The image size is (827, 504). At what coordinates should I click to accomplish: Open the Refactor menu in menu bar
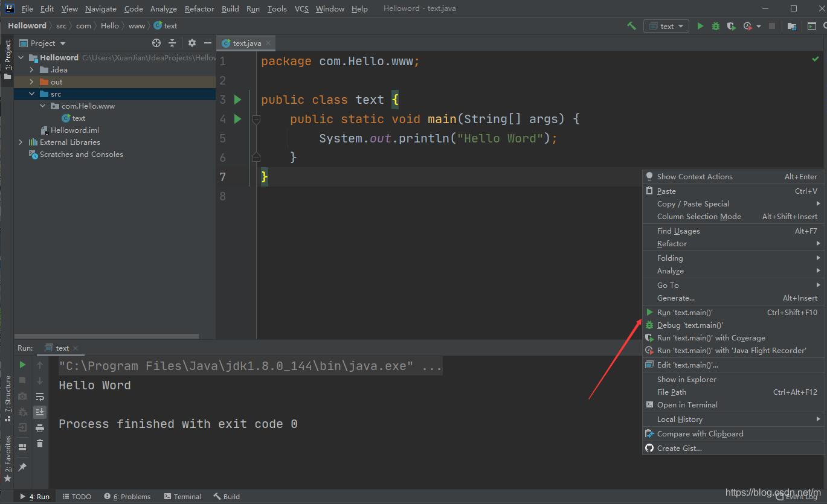(199, 8)
